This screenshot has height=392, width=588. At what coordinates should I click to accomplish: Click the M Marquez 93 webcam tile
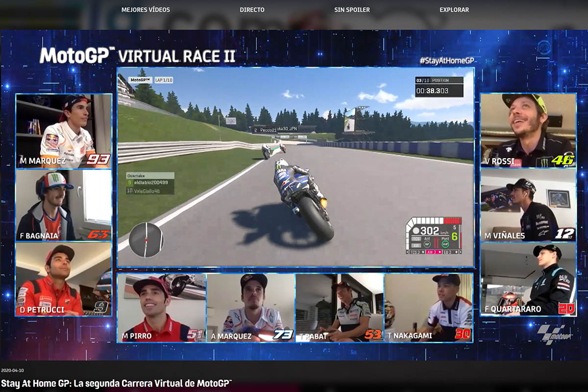click(64, 131)
